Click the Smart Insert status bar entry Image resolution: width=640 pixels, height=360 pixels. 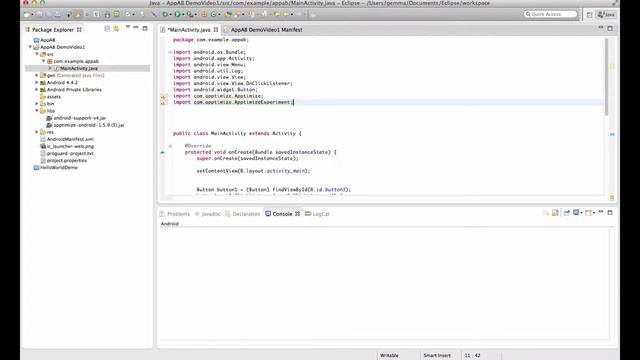tap(437, 356)
